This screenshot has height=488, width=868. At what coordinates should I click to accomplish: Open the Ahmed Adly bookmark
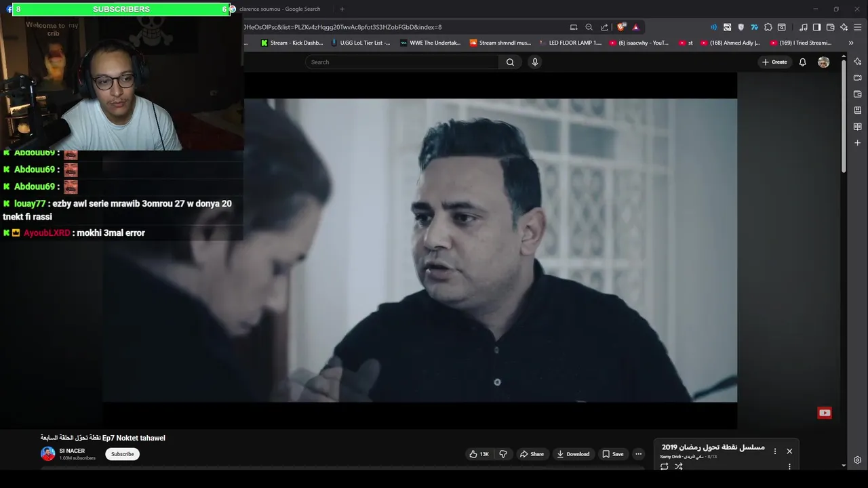(x=730, y=43)
